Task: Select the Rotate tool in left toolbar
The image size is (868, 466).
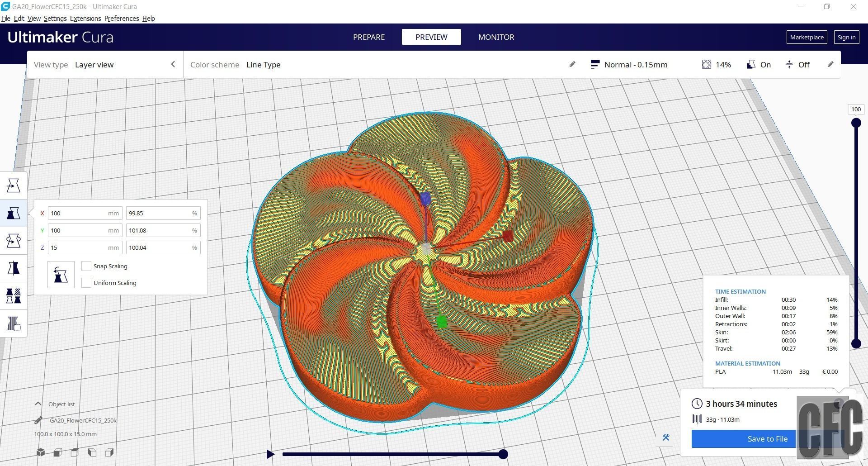Action: pos(13,241)
